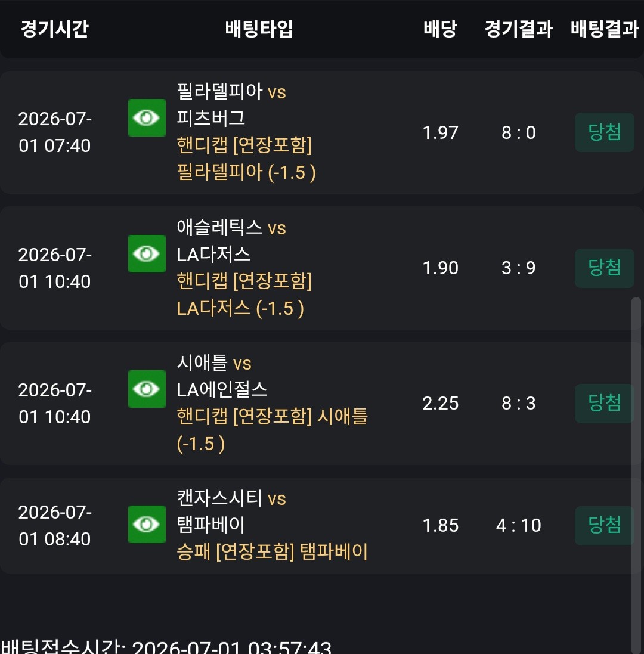This screenshot has height=654, width=644.
Task: Open the 승패 [연장포함] 탬파베이 bet text
Action: tap(272, 551)
